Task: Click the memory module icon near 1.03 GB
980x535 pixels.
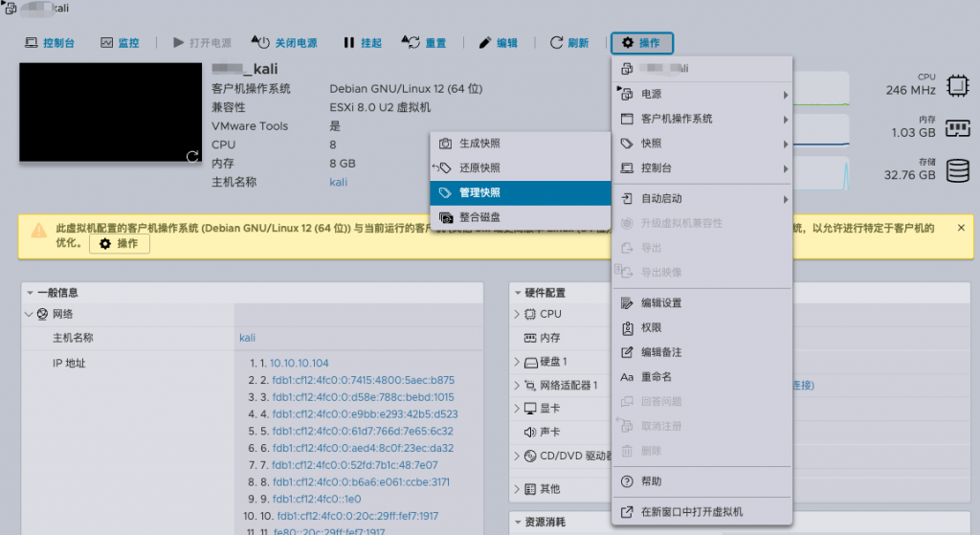Action: coord(957,128)
